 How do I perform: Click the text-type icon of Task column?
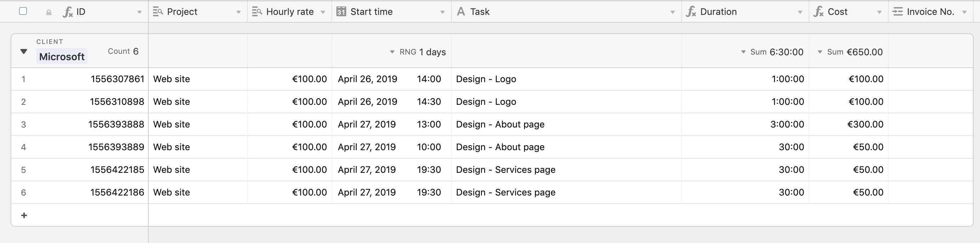(x=461, y=12)
